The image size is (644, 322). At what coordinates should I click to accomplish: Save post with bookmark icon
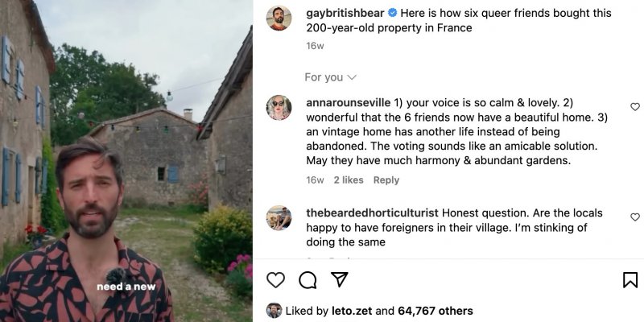pos(630,280)
